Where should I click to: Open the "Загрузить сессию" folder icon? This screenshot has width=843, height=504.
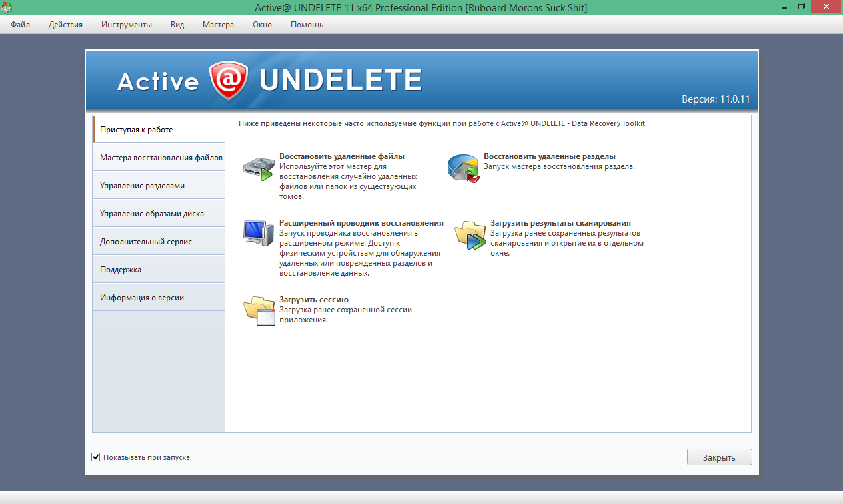(259, 310)
